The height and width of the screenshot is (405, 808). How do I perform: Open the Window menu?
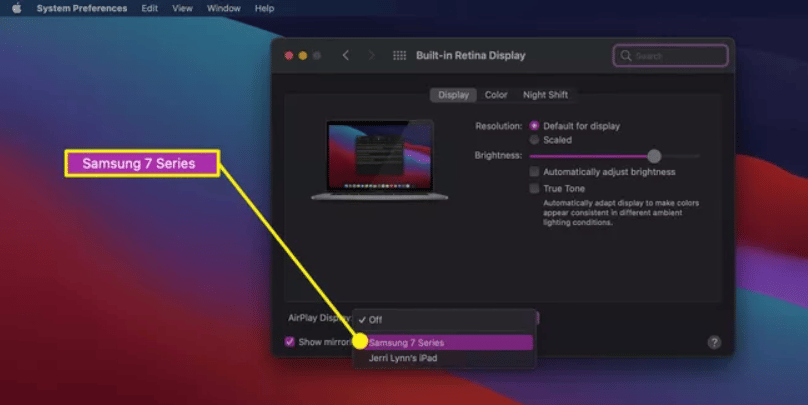(224, 8)
